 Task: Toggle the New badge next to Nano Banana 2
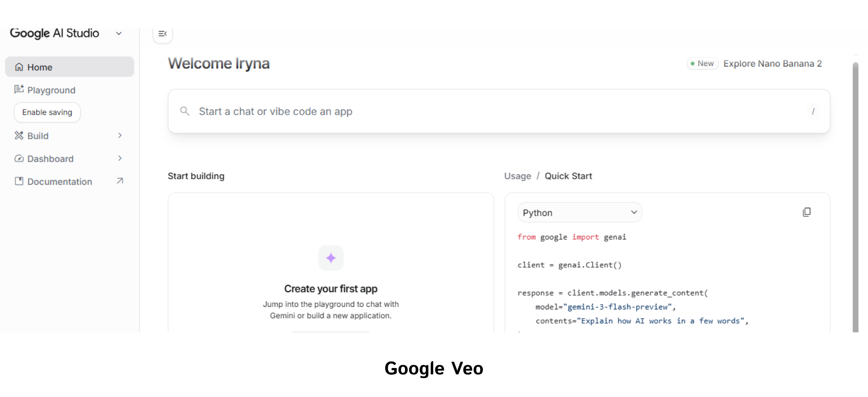click(702, 63)
